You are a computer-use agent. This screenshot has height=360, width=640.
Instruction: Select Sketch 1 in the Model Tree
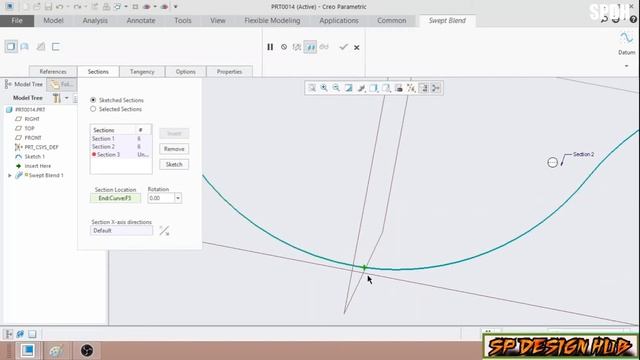(34, 157)
